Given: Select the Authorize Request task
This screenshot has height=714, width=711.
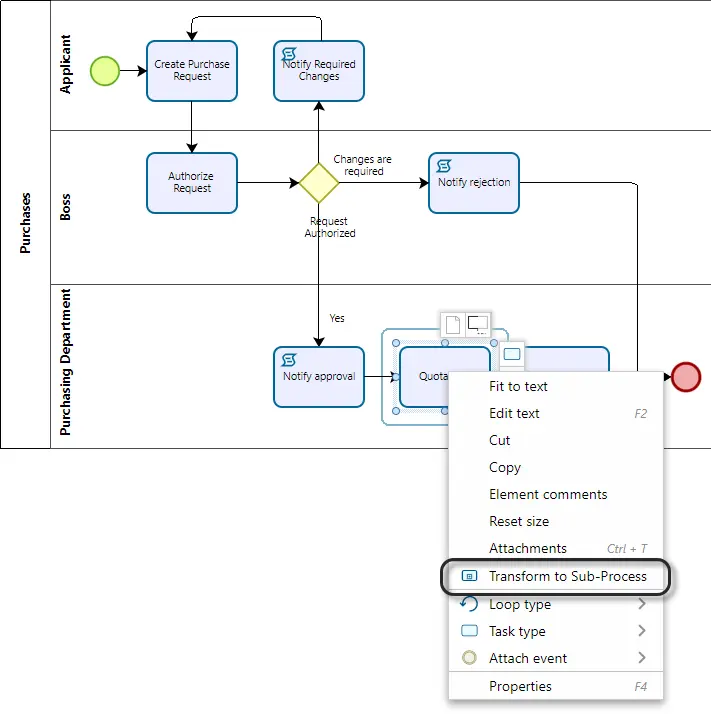Looking at the screenshot, I should pos(192,183).
